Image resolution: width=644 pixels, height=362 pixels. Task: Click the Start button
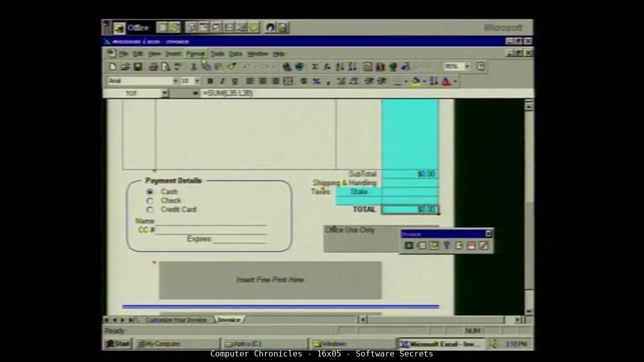click(118, 344)
